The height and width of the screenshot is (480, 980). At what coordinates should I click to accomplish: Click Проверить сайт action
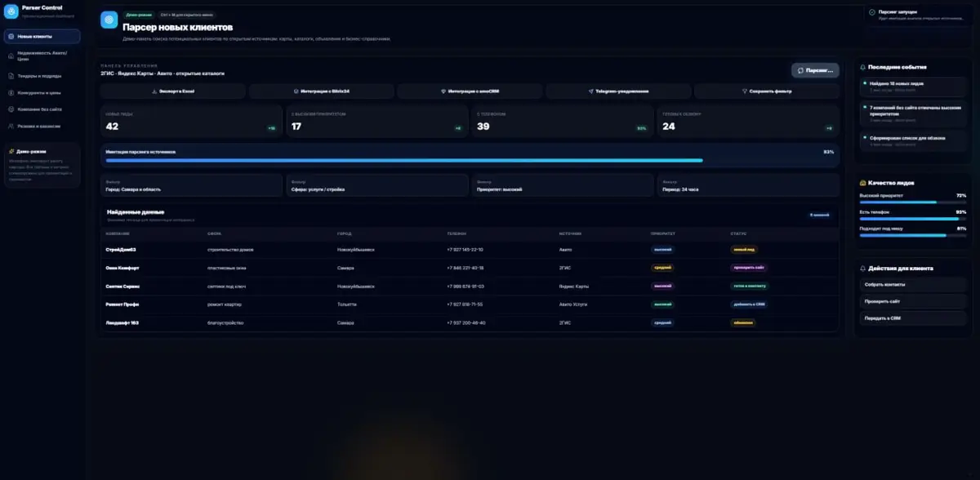(913, 301)
